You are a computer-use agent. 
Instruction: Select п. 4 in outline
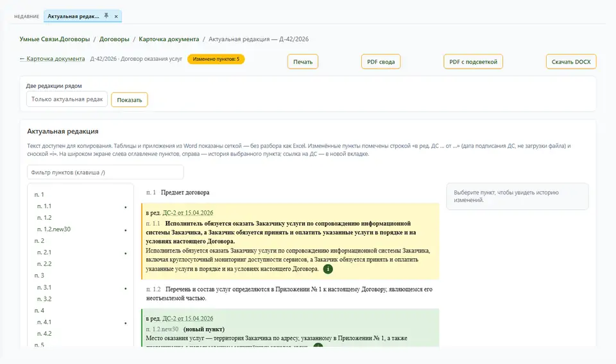pyautogui.click(x=39, y=310)
